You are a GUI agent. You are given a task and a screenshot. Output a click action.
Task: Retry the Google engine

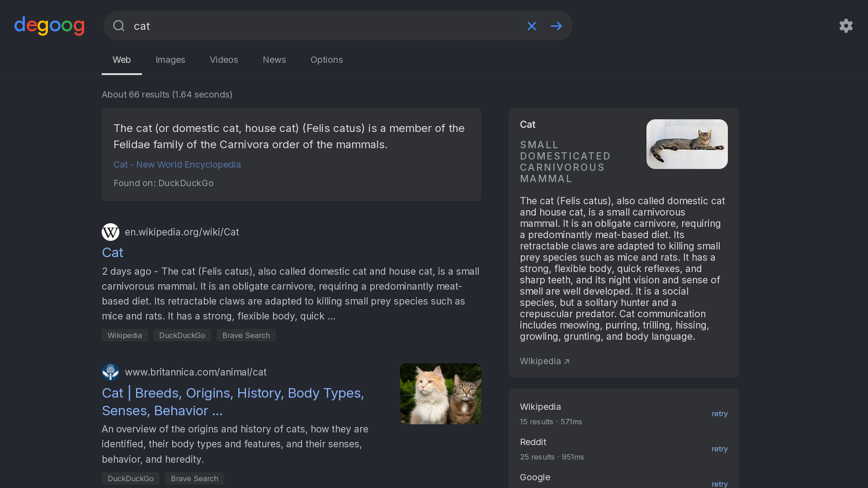719,483
